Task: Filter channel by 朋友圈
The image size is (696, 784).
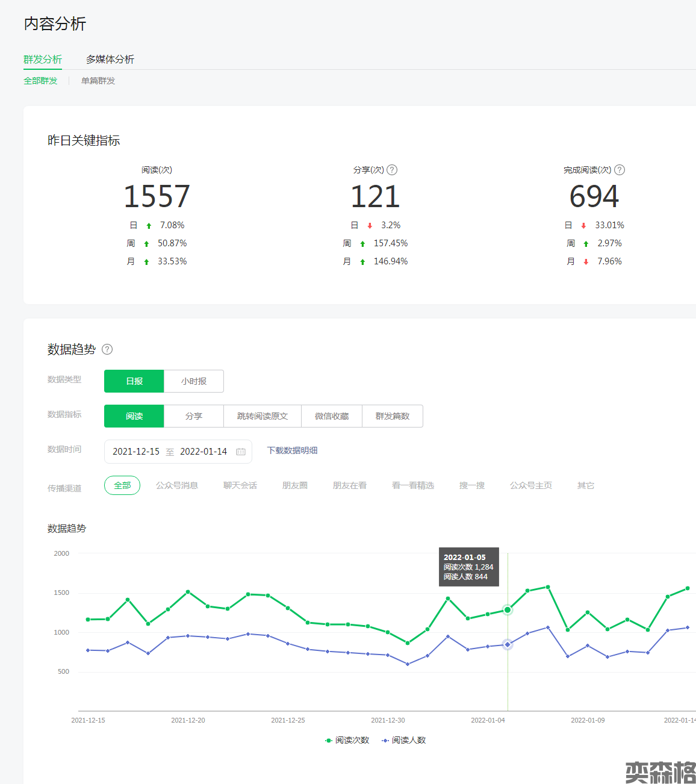Action: 295,485
